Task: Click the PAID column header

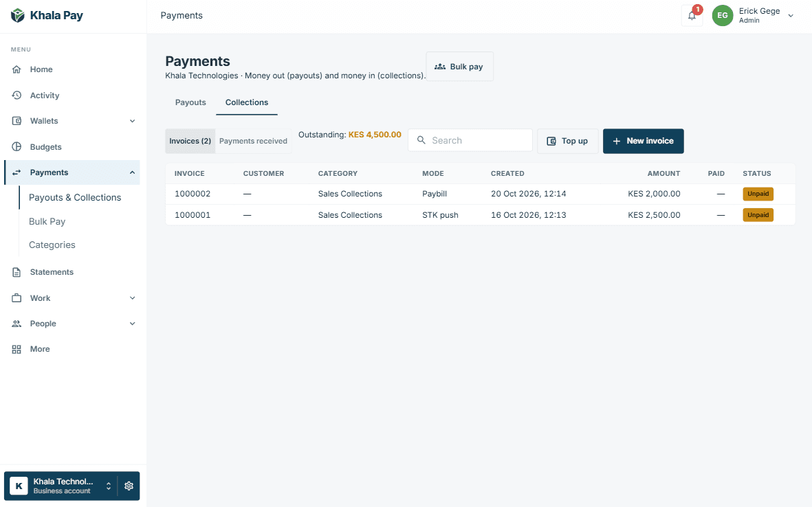Action: click(716, 173)
